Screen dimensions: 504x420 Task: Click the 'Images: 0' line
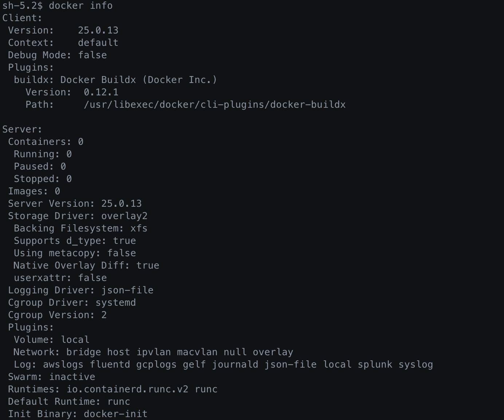(34, 191)
